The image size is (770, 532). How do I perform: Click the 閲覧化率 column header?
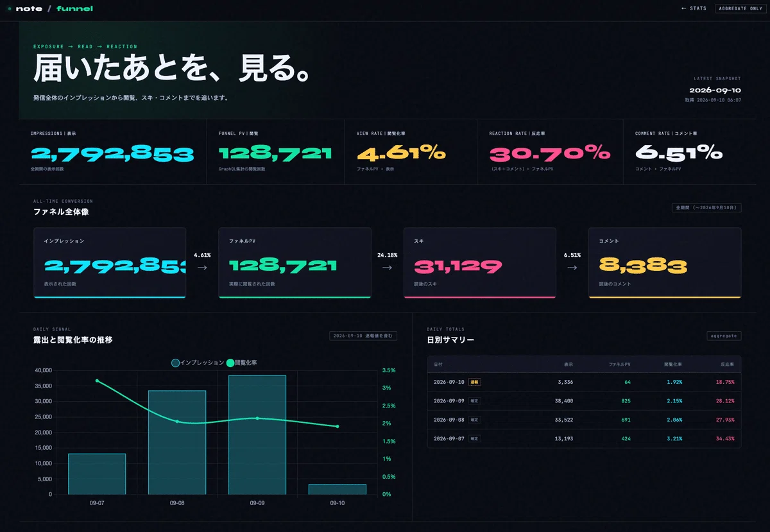[x=673, y=364]
